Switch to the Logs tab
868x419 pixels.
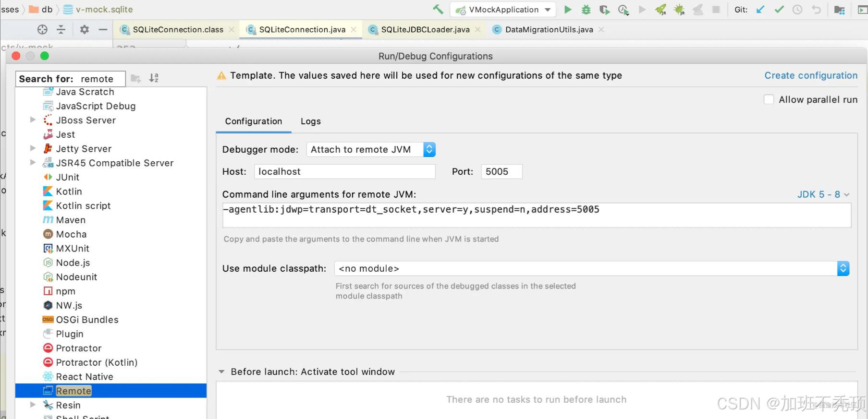[311, 121]
